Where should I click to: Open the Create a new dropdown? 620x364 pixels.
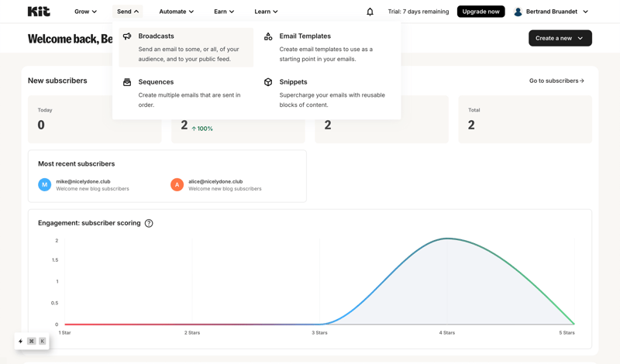(x=560, y=39)
